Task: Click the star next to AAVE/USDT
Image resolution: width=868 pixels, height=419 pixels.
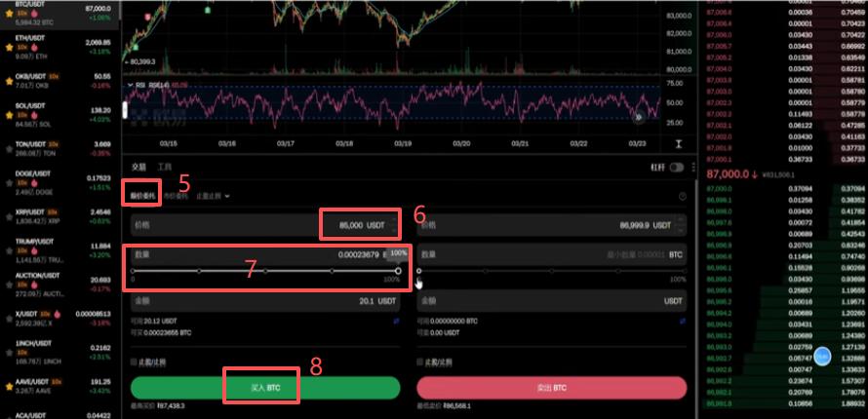Action: coord(9,387)
